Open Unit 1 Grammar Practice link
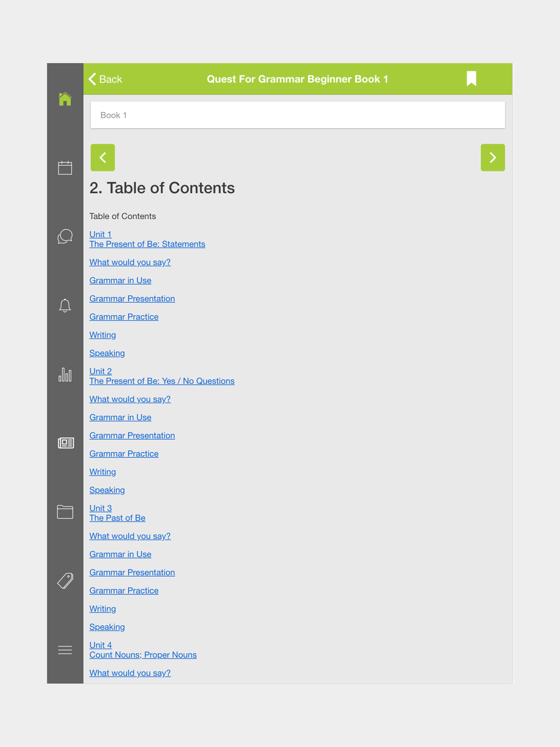Image resolution: width=560 pixels, height=747 pixels. point(124,317)
